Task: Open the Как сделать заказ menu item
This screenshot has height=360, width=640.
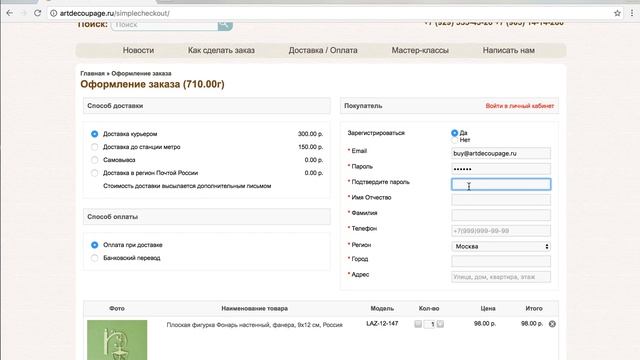Action: point(221,50)
